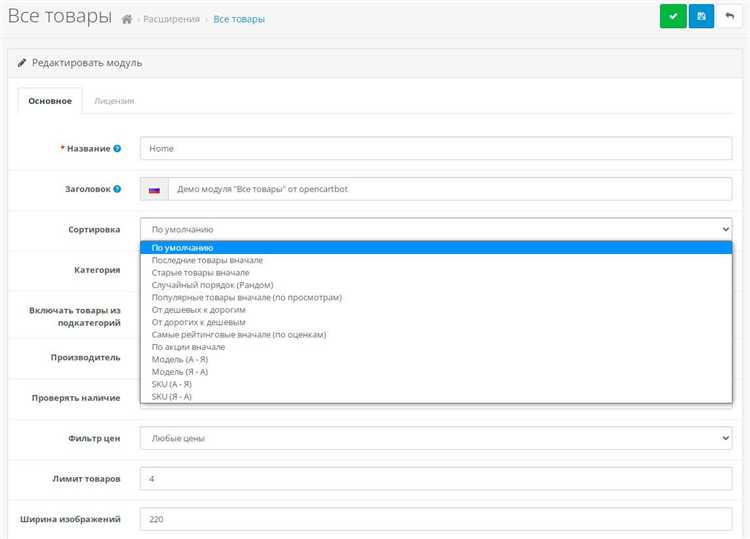Viewport: 750px width, 539px height.
Task: Click the Редактировать модуль heading text
Action: click(87, 63)
